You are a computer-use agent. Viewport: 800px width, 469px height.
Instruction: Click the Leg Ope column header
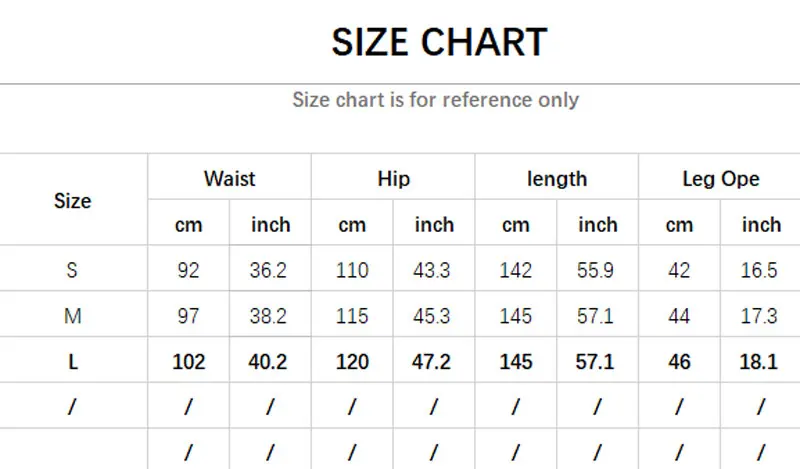tap(720, 179)
